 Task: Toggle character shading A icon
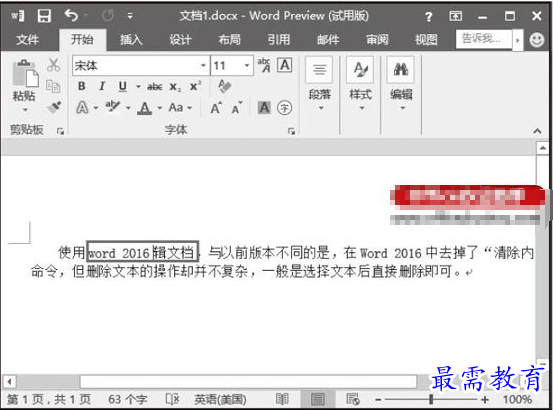(264, 108)
